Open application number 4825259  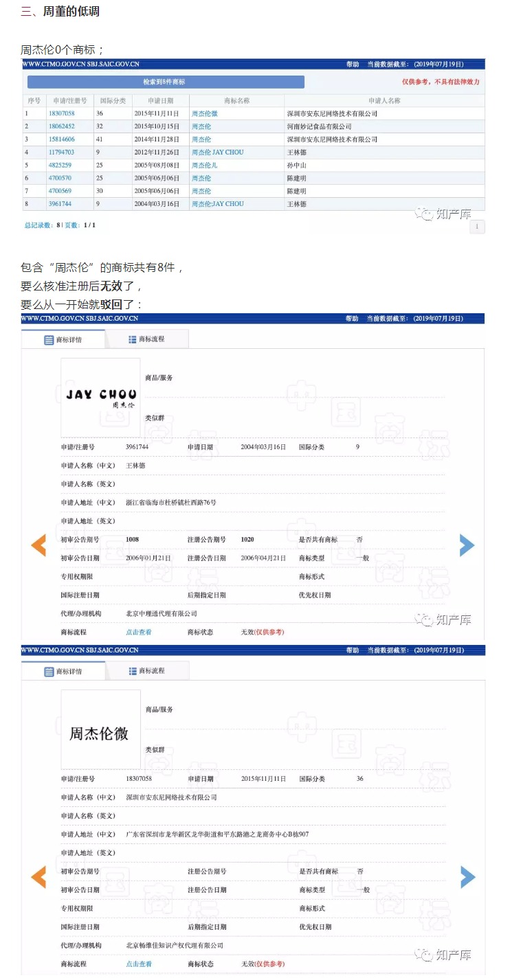(60, 166)
